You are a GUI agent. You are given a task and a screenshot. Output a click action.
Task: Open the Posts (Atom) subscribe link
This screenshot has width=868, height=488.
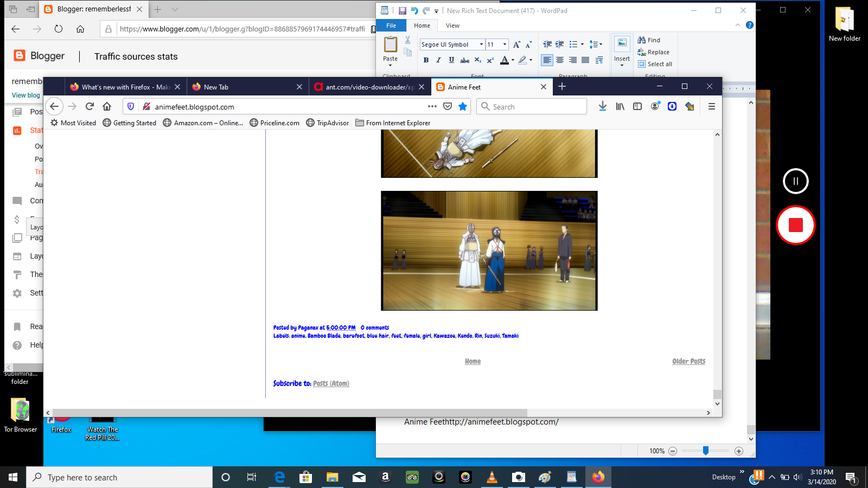(x=331, y=383)
